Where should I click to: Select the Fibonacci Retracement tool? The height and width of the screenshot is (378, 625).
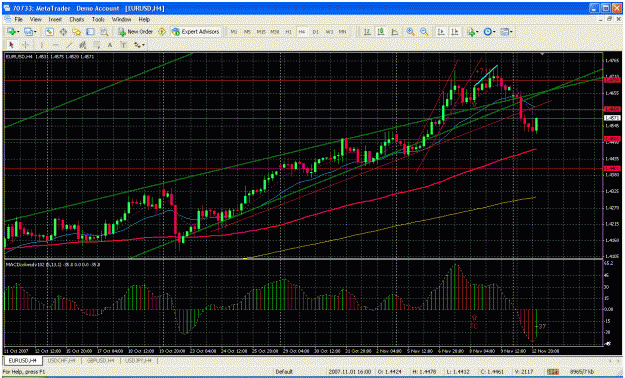click(x=96, y=45)
